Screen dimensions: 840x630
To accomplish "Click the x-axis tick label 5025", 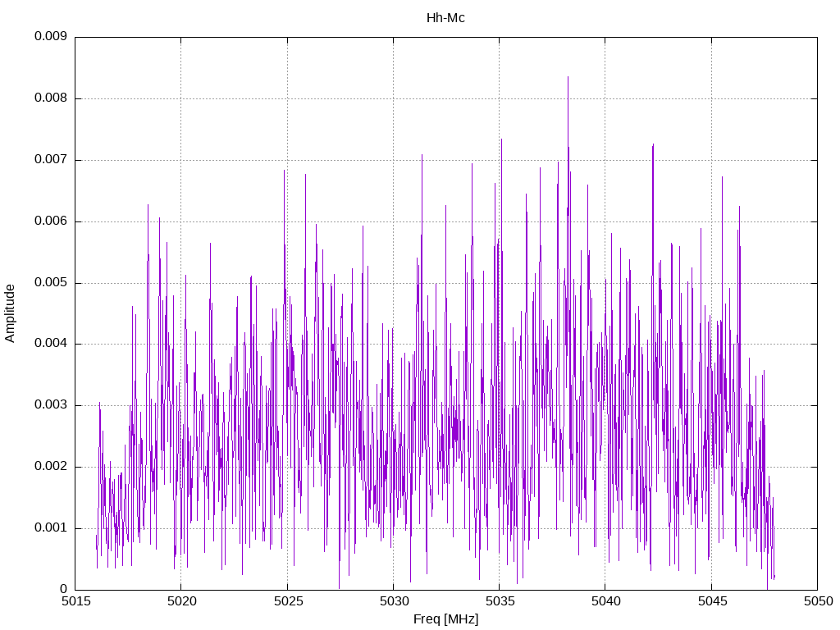I will pyautogui.click(x=288, y=601).
